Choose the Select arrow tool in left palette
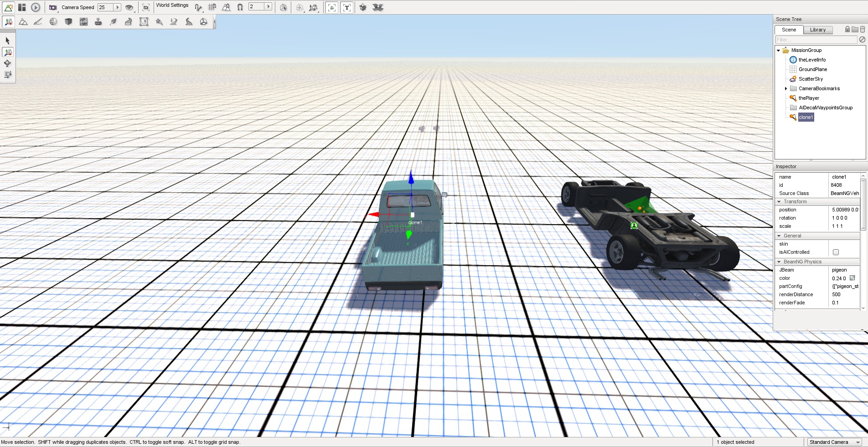The height and width of the screenshot is (447, 868). tap(8, 41)
